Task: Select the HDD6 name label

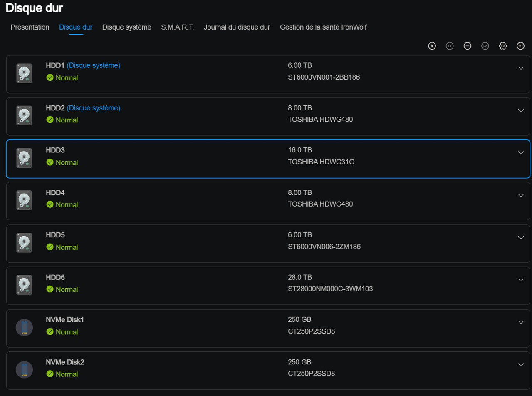Action: coord(55,277)
